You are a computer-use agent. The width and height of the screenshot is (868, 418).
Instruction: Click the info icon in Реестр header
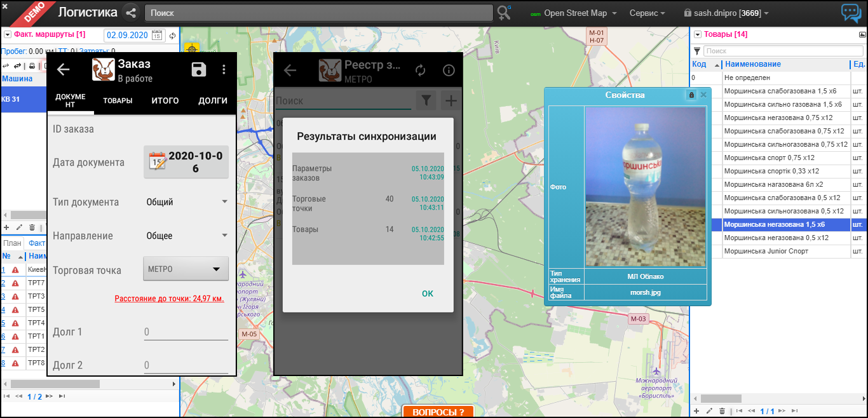[449, 70]
